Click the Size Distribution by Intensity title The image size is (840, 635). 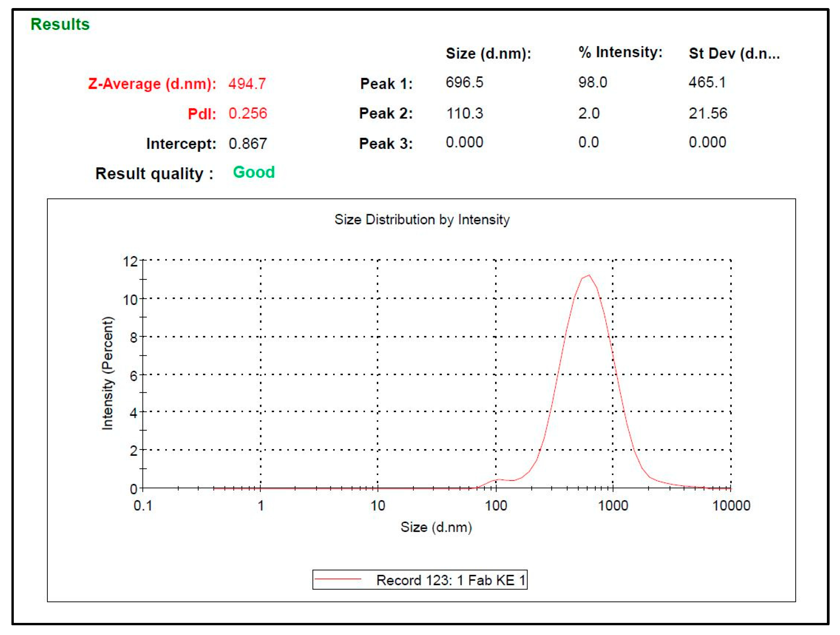pyautogui.click(x=422, y=220)
